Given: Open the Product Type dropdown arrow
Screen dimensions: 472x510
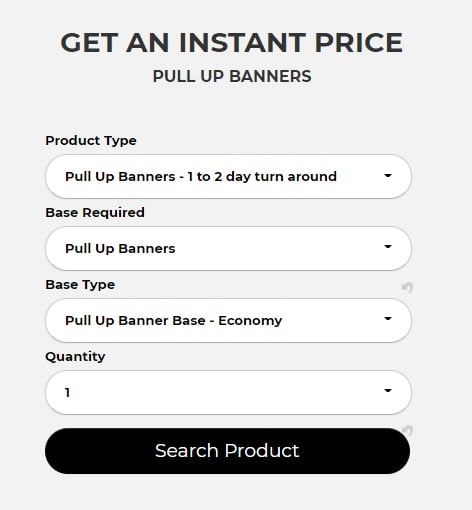Looking at the screenshot, I should (x=388, y=175).
